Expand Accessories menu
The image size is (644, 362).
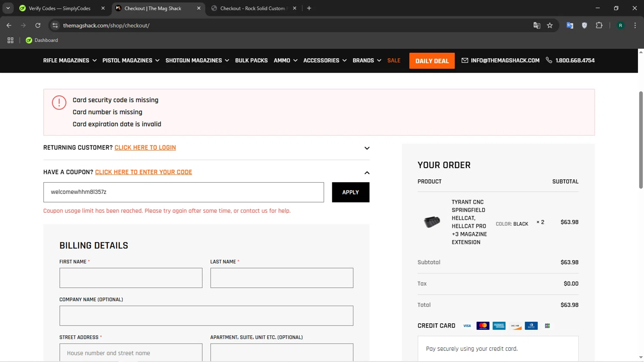325,60
